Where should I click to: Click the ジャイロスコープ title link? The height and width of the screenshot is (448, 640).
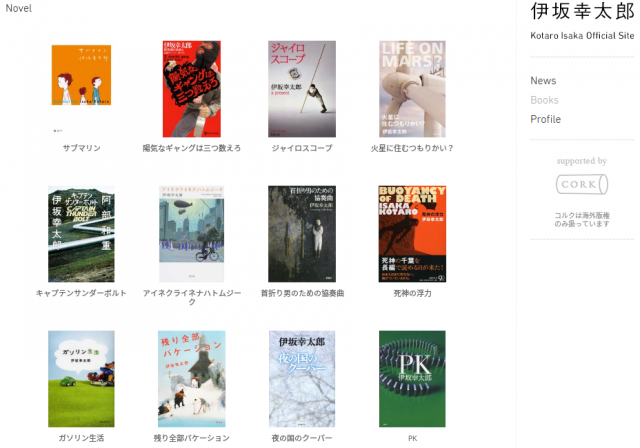coord(302,148)
